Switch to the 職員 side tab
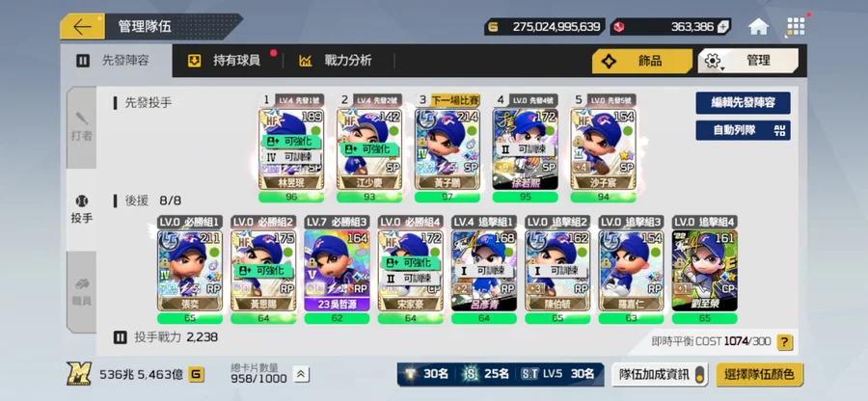The height and width of the screenshot is (401, 868). pyautogui.click(x=81, y=292)
